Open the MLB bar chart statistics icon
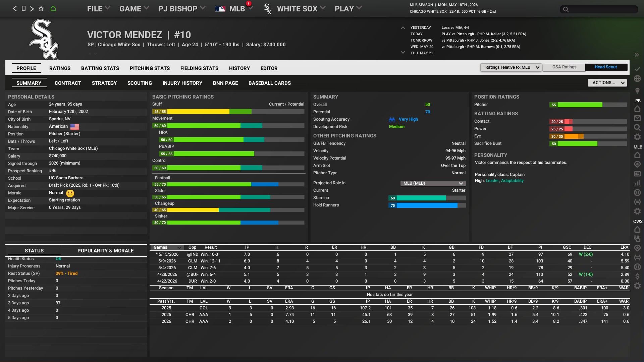The image size is (644, 362). pyautogui.click(x=637, y=183)
